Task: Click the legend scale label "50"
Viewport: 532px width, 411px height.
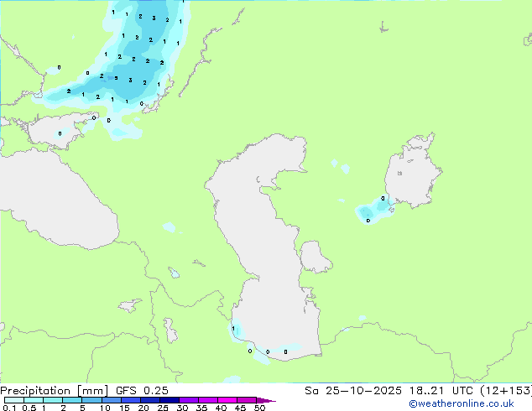Action: 259,408
